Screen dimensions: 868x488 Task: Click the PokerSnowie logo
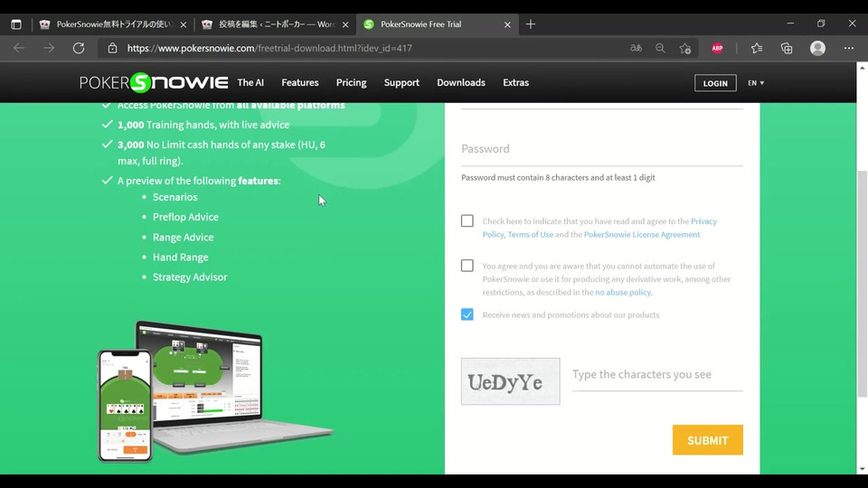coord(154,82)
